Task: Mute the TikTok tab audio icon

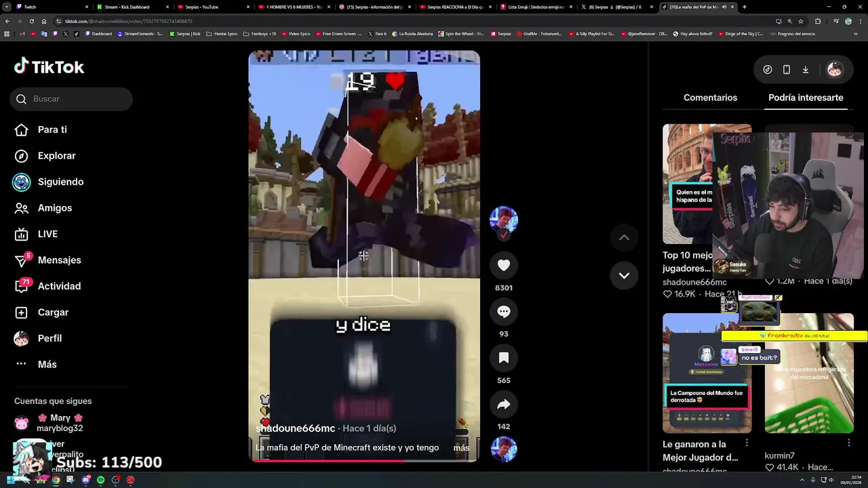Action: click(x=724, y=7)
